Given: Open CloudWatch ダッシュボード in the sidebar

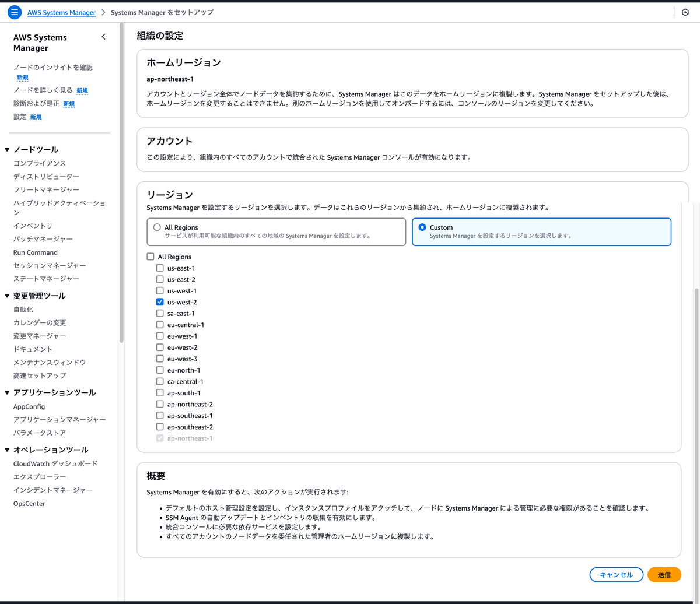Looking at the screenshot, I should click(55, 463).
